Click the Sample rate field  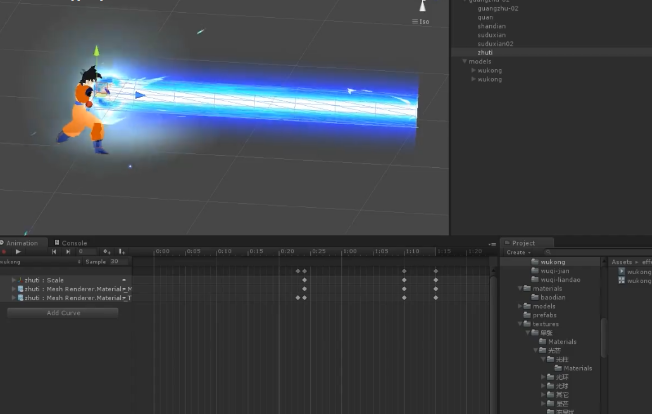tap(120, 261)
